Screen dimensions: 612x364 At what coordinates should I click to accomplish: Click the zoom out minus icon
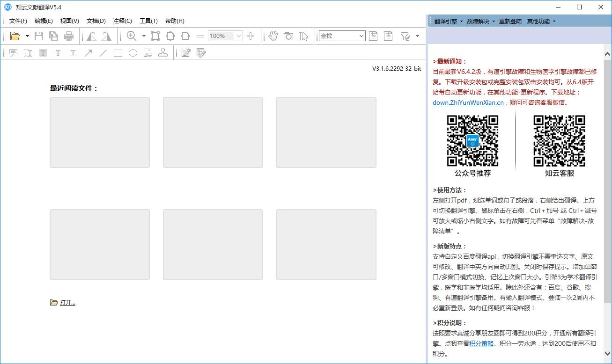coord(200,36)
